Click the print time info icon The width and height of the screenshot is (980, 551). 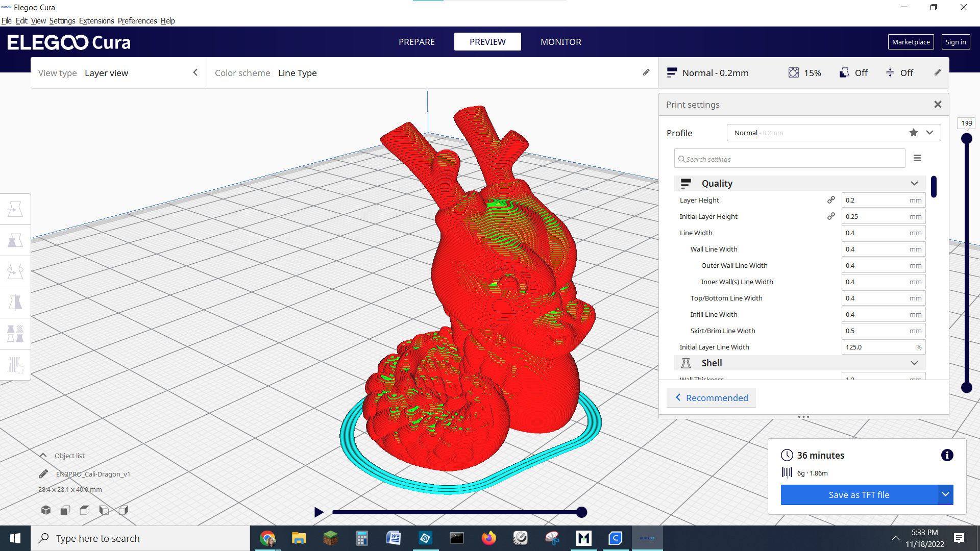tap(947, 455)
